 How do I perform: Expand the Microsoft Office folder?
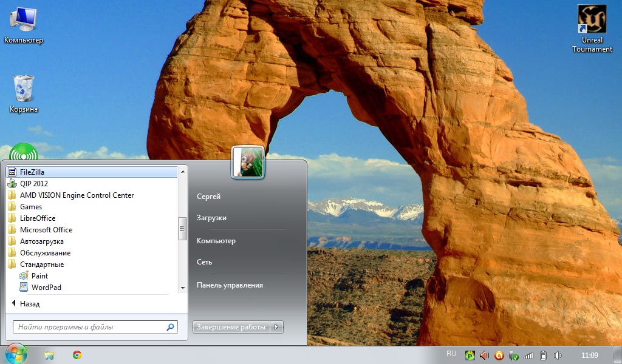click(x=92, y=229)
